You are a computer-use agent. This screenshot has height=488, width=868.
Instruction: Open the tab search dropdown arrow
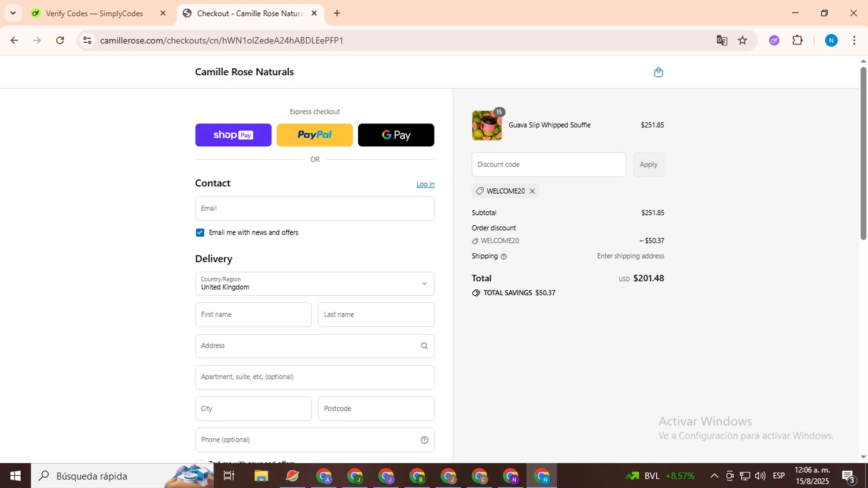tap(13, 13)
